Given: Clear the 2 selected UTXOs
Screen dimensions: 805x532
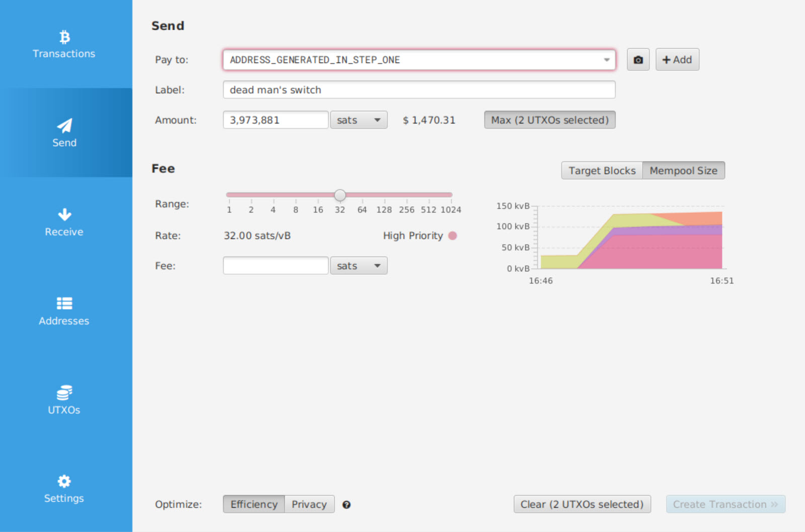Looking at the screenshot, I should click(582, 504).
